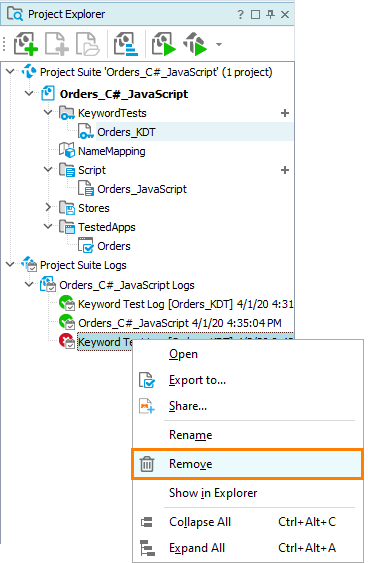Click the toolbar drag handle dots
The width and height of the screenshot is (368, 563).
4,44
